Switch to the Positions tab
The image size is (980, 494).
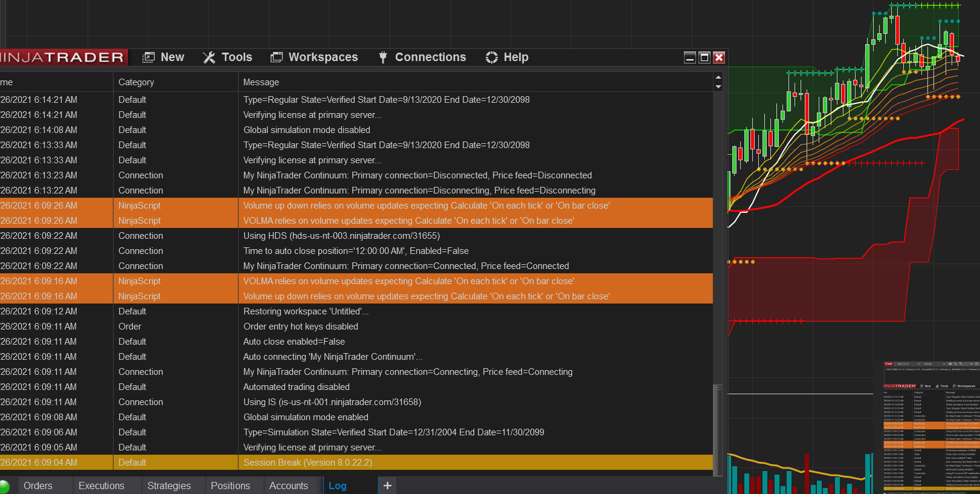point(230,486)
